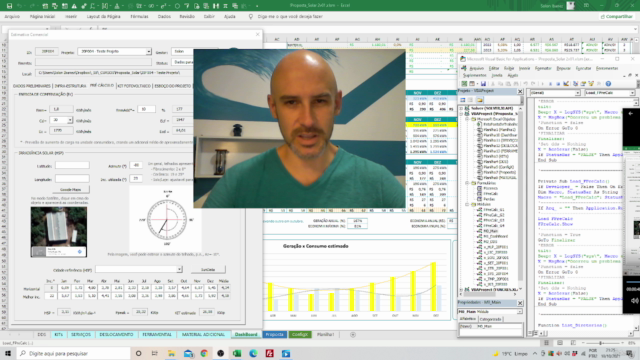Viewport: 640px width, 360px height.
Task: Open Google Chrome from the taskbar
Action: click(204, 353)
